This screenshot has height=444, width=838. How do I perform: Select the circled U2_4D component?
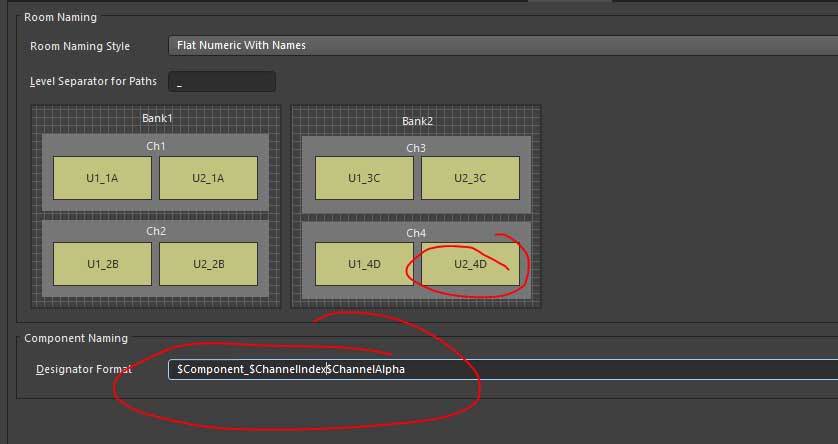470,264
